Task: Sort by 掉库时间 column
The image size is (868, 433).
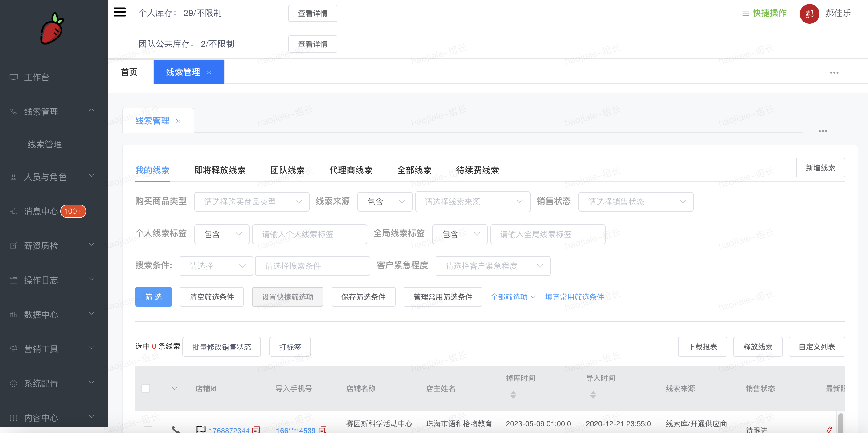Action: 513,395
